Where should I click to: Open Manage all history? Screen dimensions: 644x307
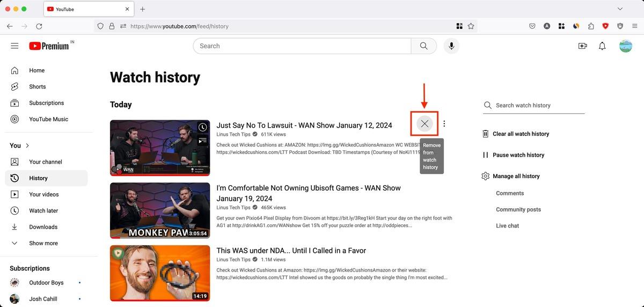(x=510, y=176)
